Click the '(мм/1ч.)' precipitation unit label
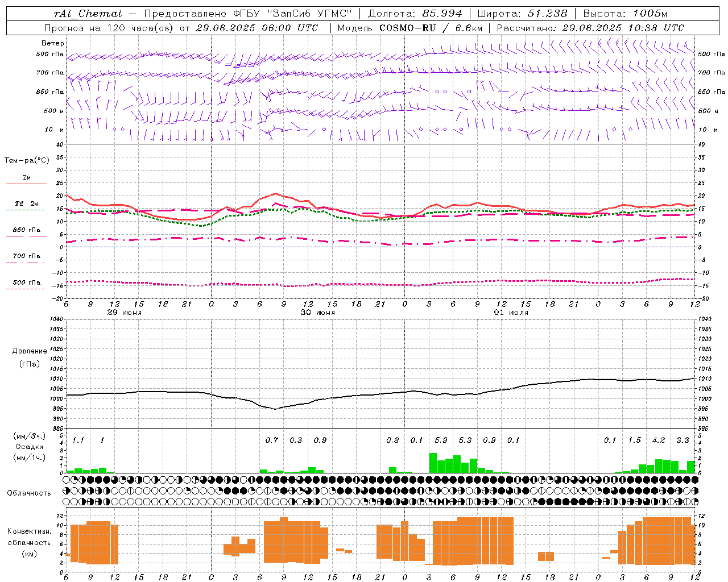Viewport: 728px width, 582px height. click(30, 458)
